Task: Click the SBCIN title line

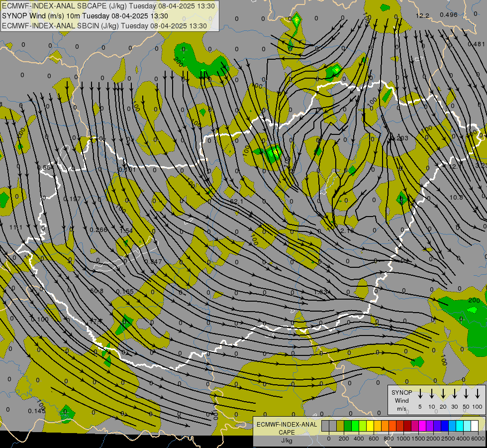Action: pyautogui.click(x=104, y=26)
